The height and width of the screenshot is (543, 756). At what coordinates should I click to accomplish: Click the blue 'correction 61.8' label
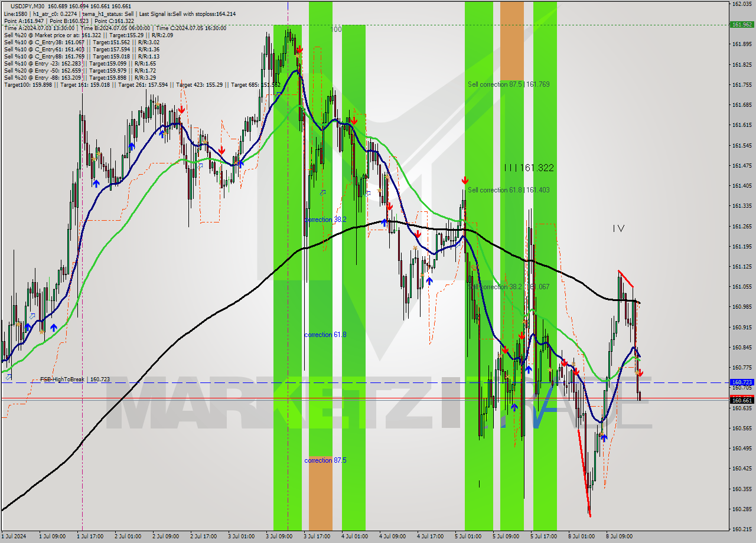point(325,335)
